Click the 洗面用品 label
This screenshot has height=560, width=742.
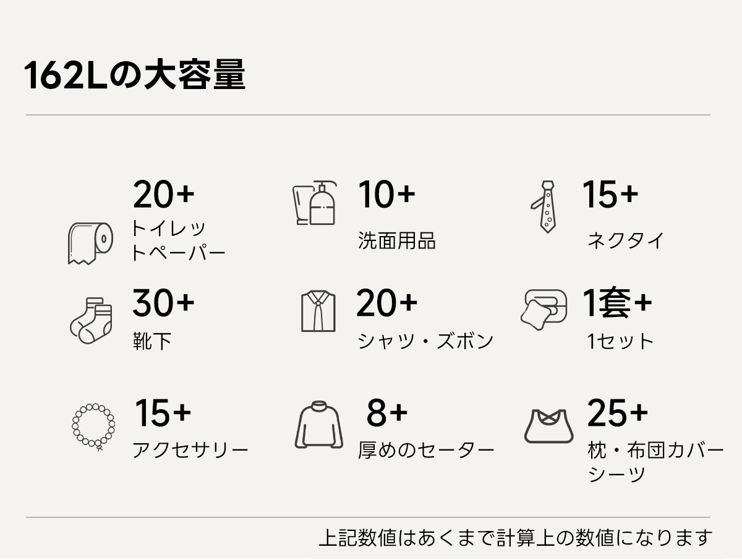(x=397, y=240)
